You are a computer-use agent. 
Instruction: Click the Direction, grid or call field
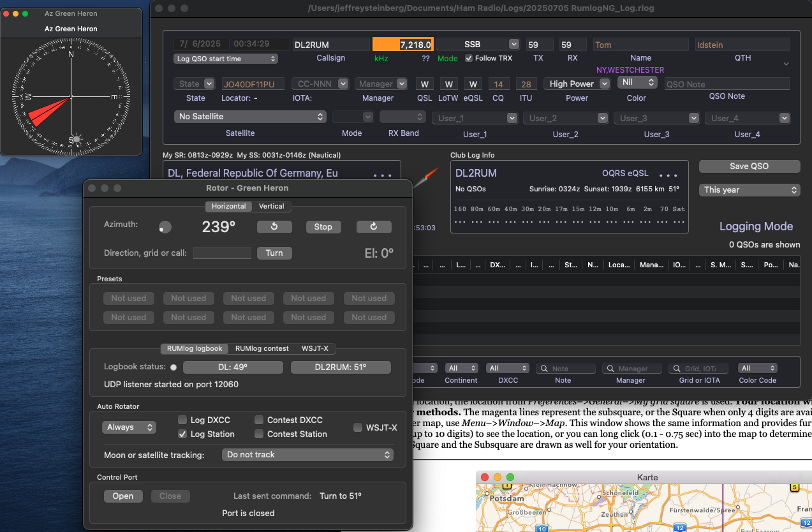click(222, 253)
